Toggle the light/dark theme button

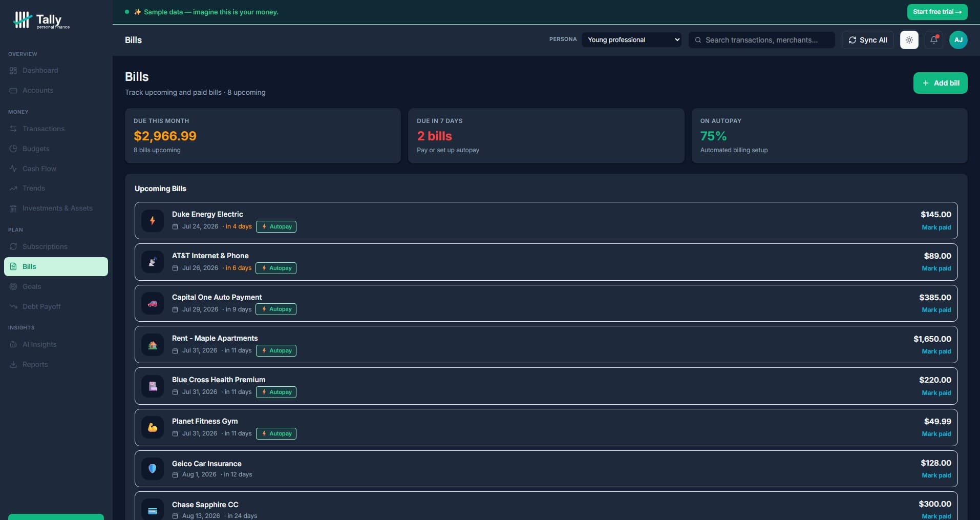(x=909, y=40)
